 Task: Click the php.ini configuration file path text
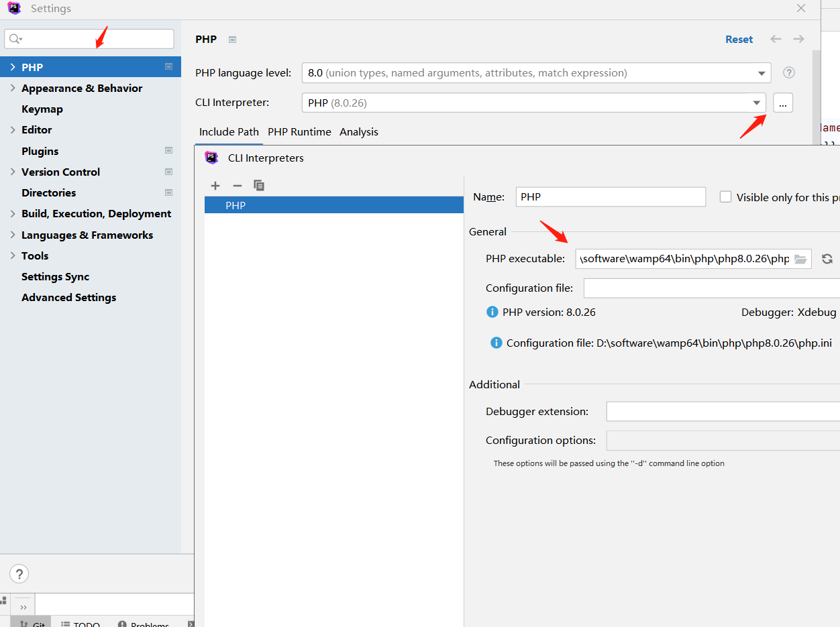[714, 343]
